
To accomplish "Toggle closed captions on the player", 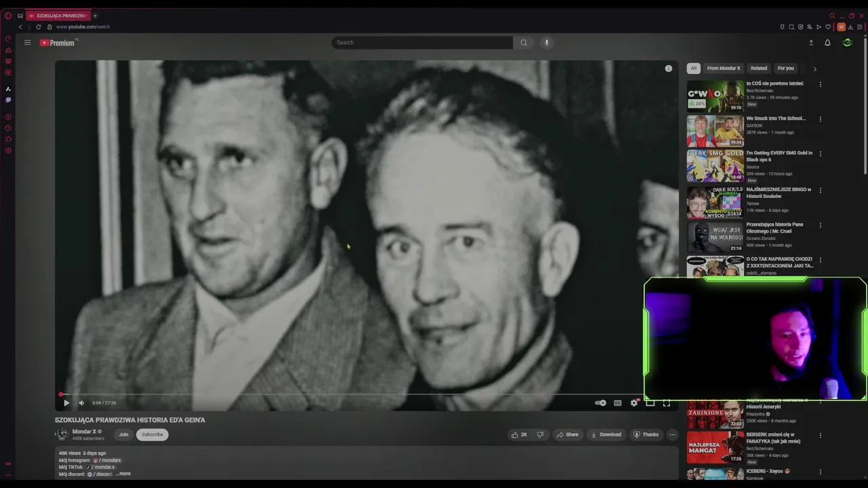I will pyautogui.click(x=618, y=403).
